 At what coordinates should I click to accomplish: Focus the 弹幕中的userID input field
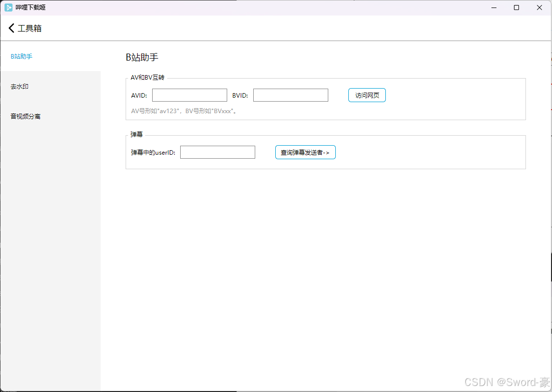click(x=218, y=152)
